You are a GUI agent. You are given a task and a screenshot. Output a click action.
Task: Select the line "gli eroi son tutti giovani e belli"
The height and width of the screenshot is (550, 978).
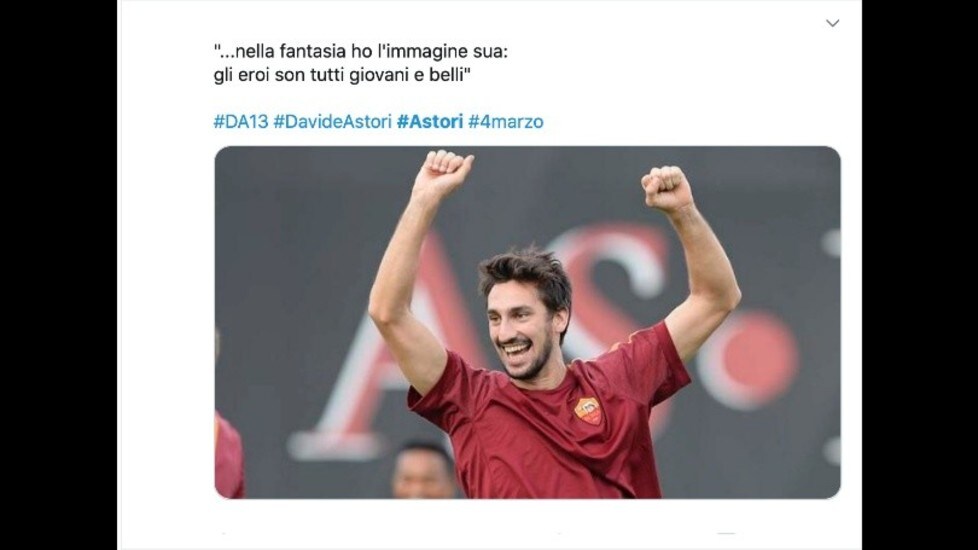[x=342, y=75]
